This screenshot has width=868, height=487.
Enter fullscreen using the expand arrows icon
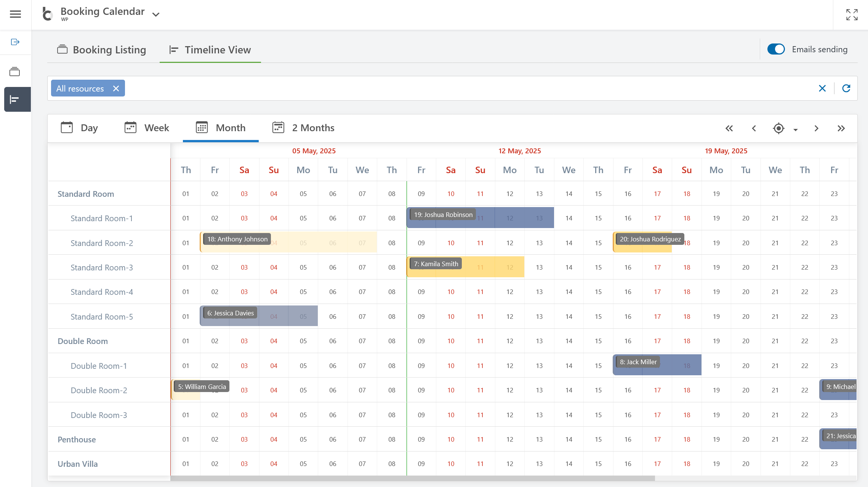pyautogui.click(x=852, y=14)
